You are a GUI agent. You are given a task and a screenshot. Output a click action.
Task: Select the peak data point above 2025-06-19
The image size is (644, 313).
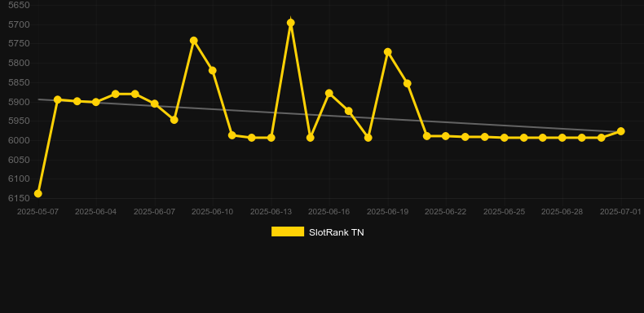click(388, 51)
